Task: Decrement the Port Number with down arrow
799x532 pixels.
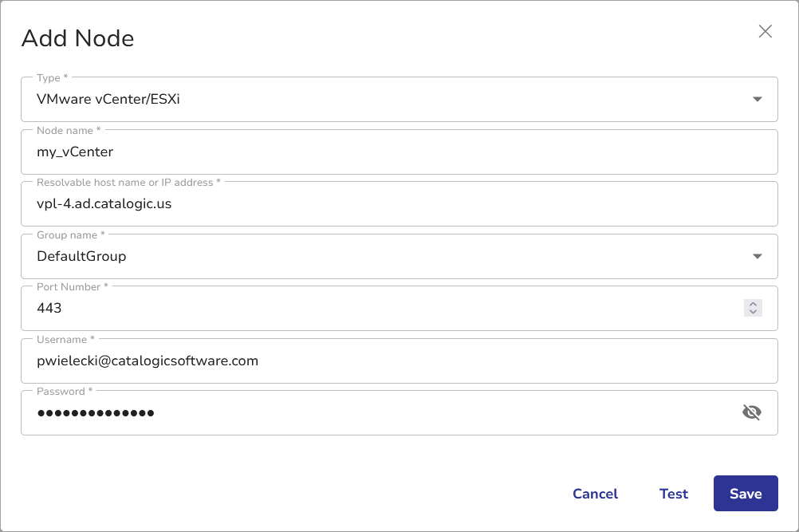Action: click(753, 312)
